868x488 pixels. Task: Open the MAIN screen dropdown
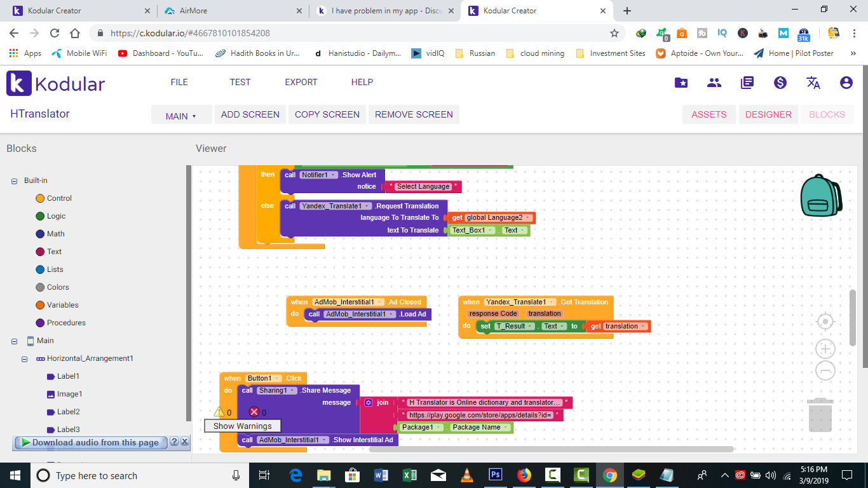(181, 116)
